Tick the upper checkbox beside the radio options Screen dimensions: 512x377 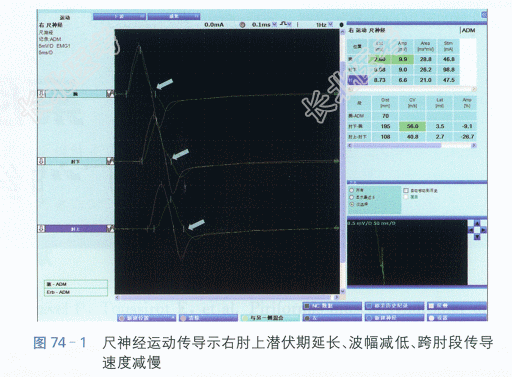click(x=406, y=190)
